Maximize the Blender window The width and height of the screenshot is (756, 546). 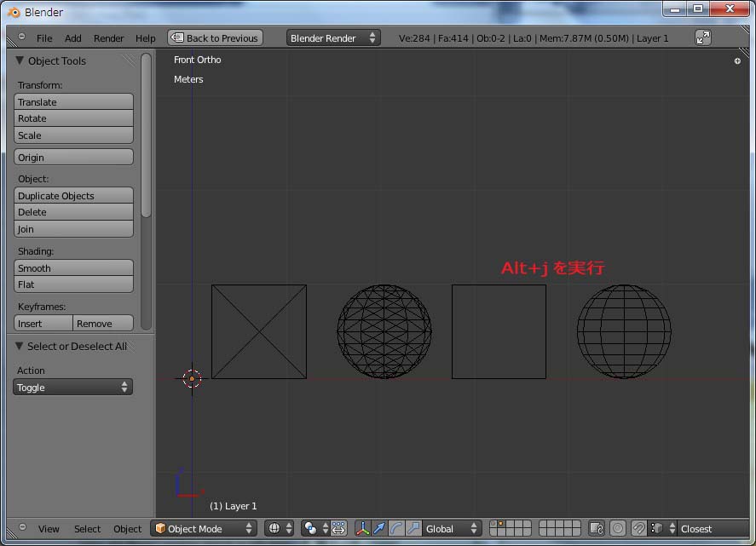[x=698, y=9]
